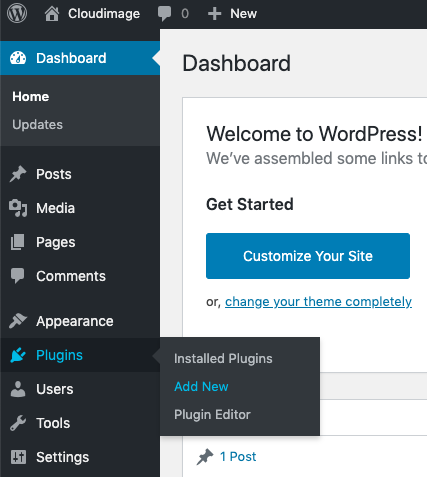Click the Plugins plug icon
This screenshot has width=427, height=477.
(18, 355)
